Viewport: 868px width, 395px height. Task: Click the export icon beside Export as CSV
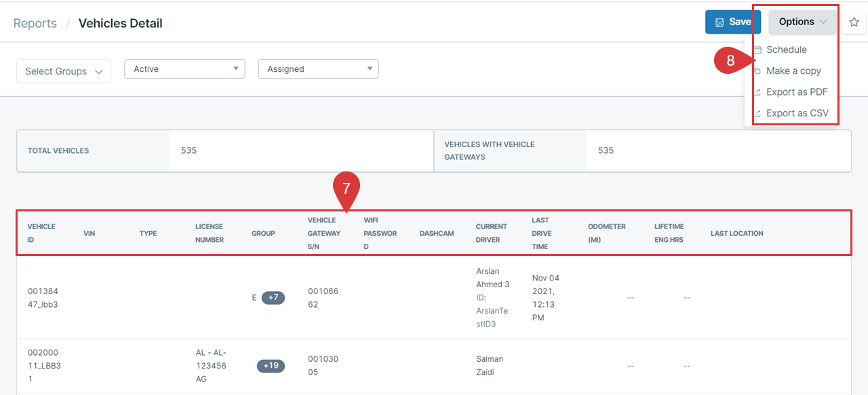pyautogui.click(x=757, y=114)
